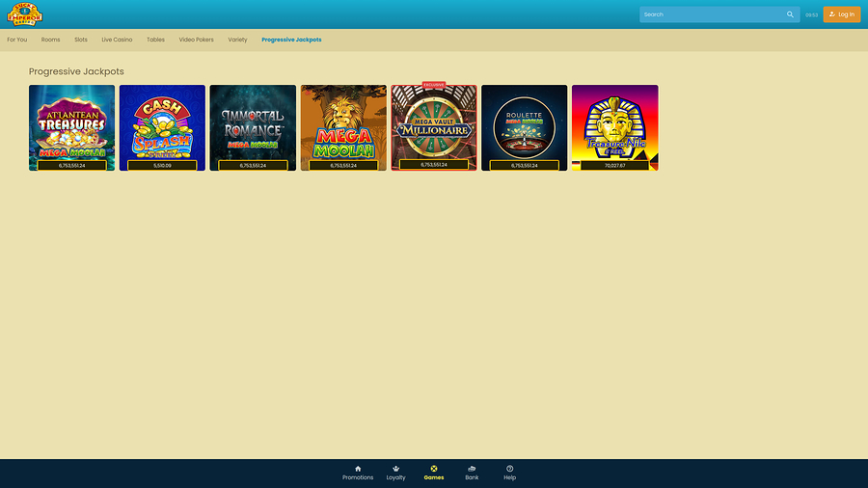Click the Lucky Emperor casino logo

click(25, 14)
